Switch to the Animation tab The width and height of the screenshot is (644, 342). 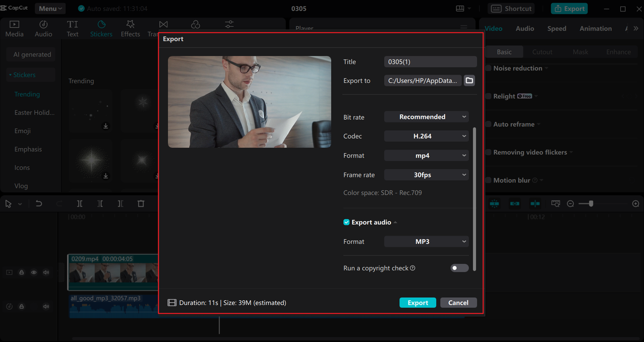pos(596,29)
